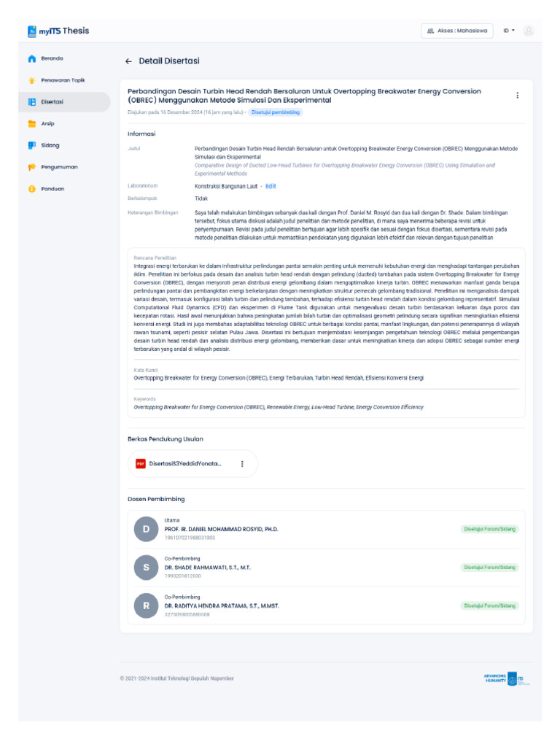560x747 pixels.
Task: Click the Pengumuman megaphone icon
Action: [x=31, y=167]
